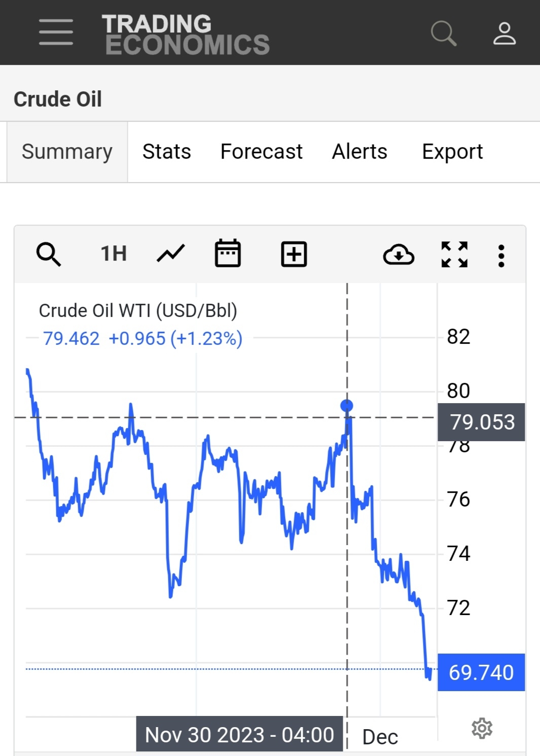Open the hamburger navigation menu

click(56, 32)
